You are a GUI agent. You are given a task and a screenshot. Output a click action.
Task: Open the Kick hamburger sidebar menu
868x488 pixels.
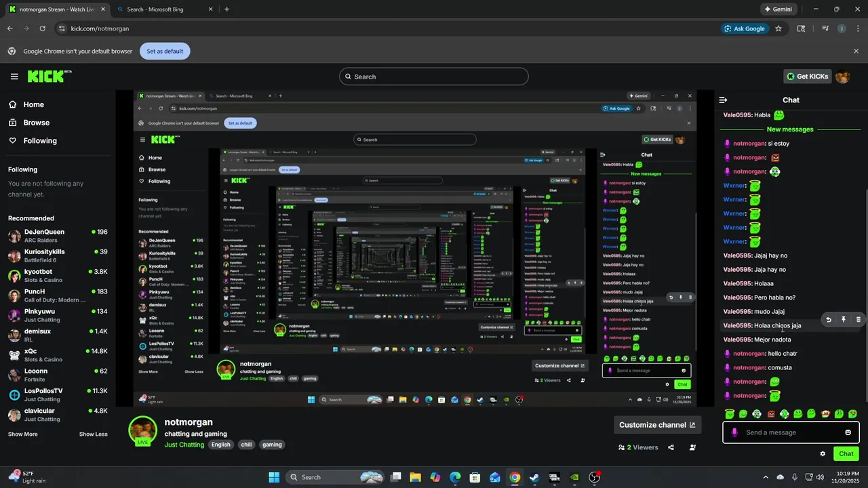click(14, 77)
